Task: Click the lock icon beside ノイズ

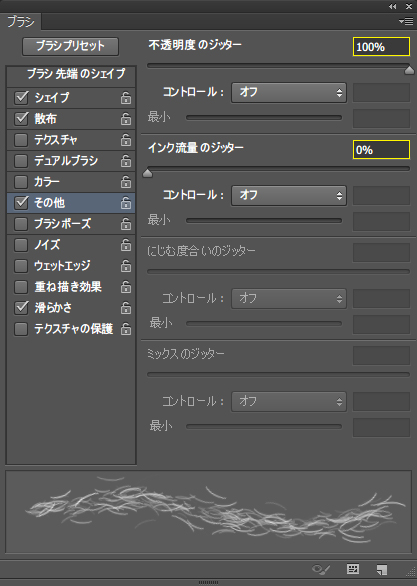Action: (126, 245)
